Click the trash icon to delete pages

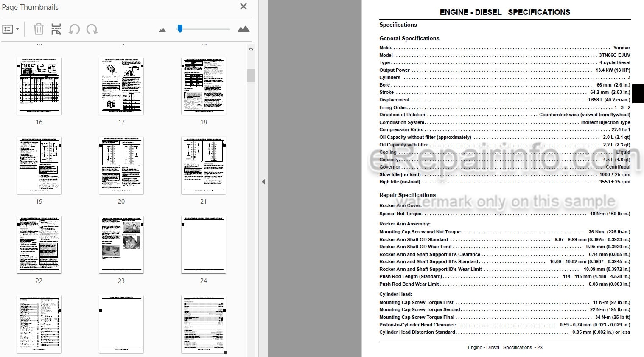(39, 29)
